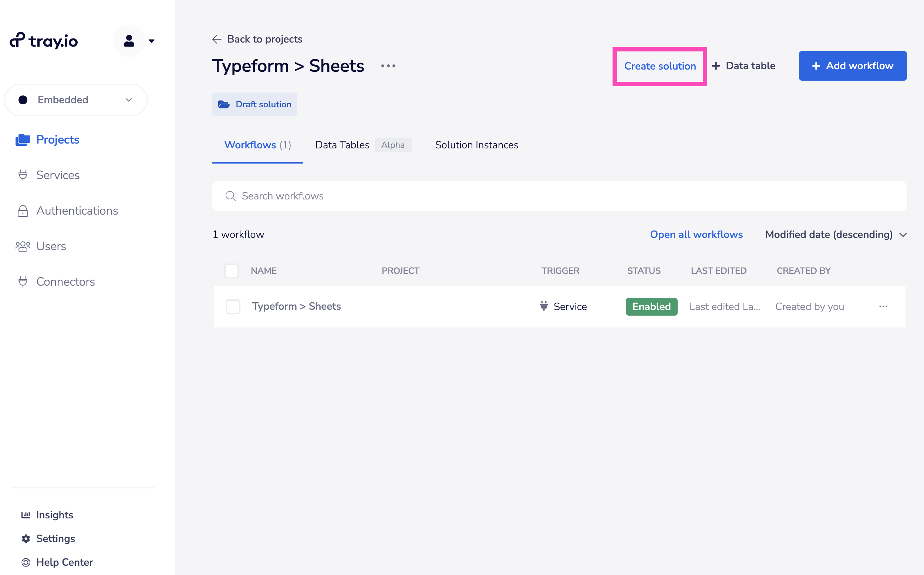Open Modified date sort dropdown
This screenshot has width=924, height=575.
pos(836,234)
